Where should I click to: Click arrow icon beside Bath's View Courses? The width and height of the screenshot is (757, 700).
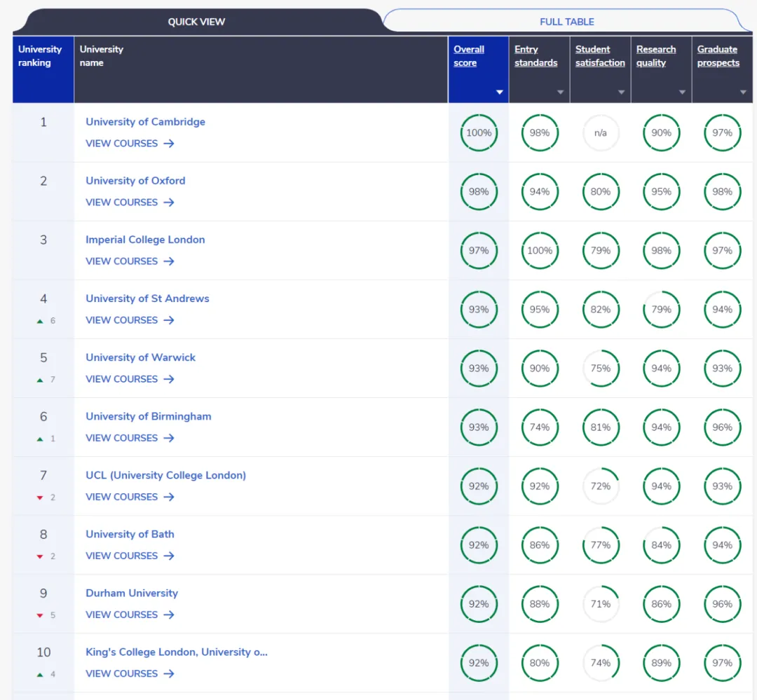coord(169,556)
